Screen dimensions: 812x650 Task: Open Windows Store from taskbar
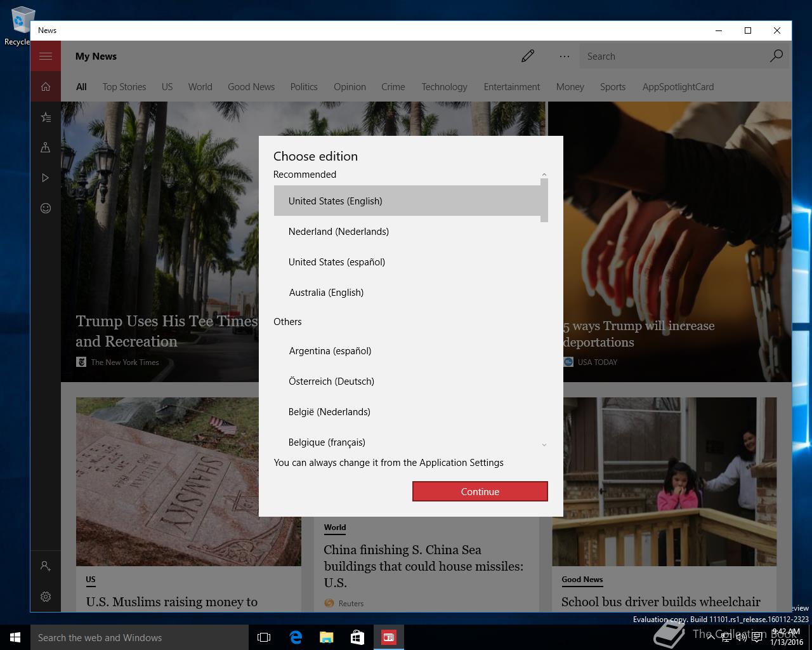(358, 637)
